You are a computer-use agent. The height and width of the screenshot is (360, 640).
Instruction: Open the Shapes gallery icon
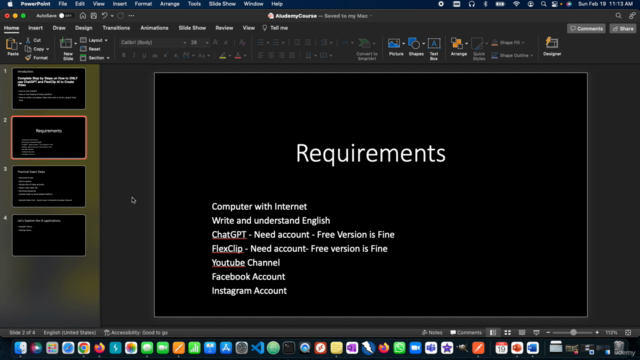tap(414, 43)
